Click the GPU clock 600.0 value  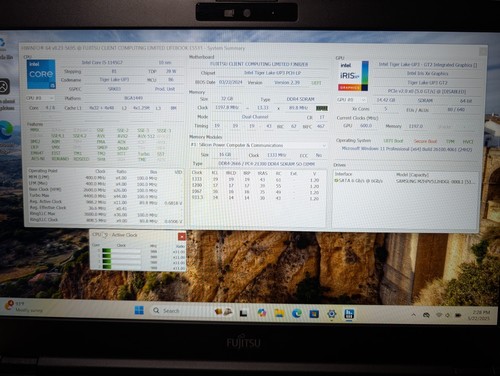coord(366,126)
